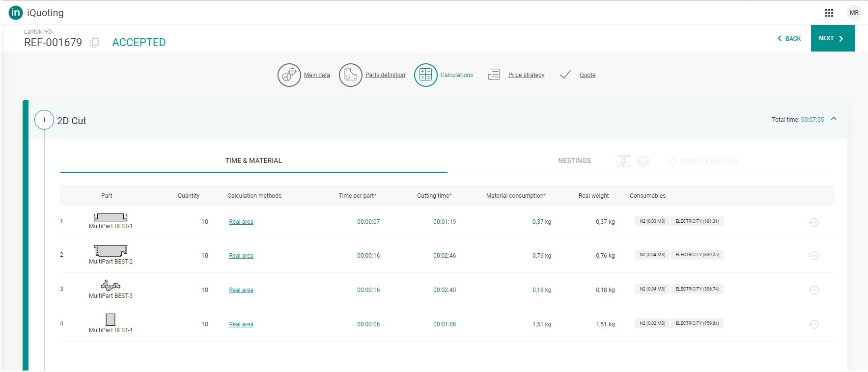
Task: Open the Parts definition step icon
Action: 351,75
